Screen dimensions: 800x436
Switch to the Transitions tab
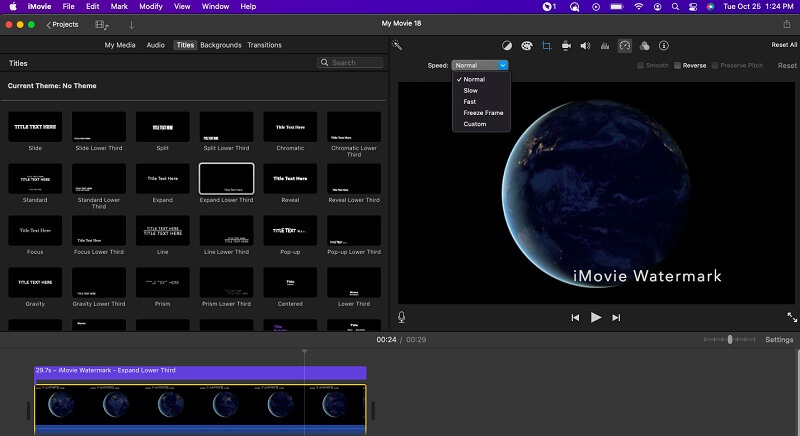(x=264, y=45)
